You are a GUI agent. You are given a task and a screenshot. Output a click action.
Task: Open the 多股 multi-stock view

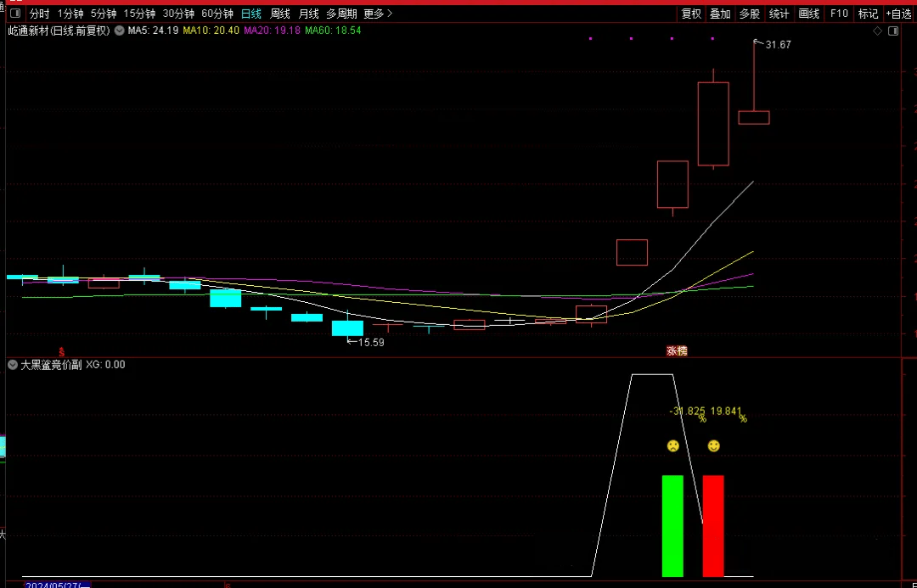(749, 14)
